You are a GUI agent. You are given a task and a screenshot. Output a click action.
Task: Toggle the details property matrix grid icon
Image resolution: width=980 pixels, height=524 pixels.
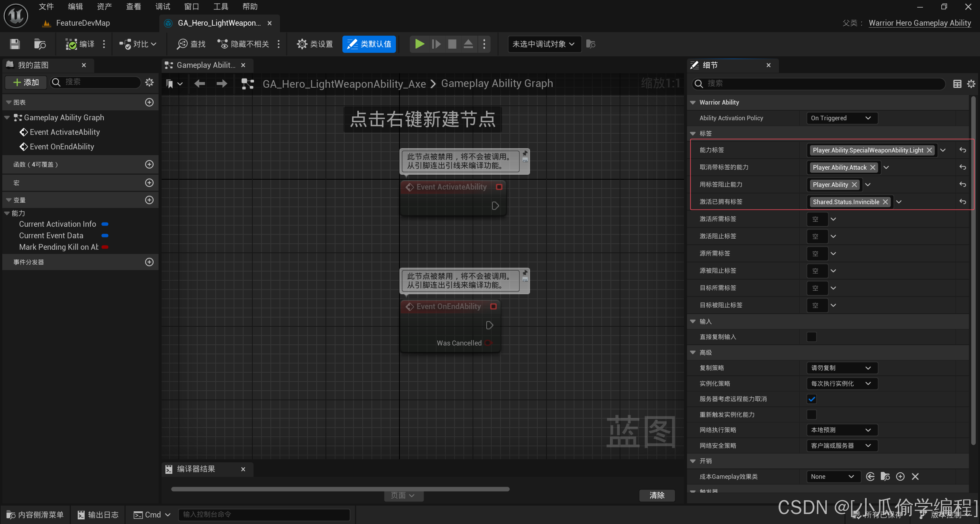tap(957, 84)
